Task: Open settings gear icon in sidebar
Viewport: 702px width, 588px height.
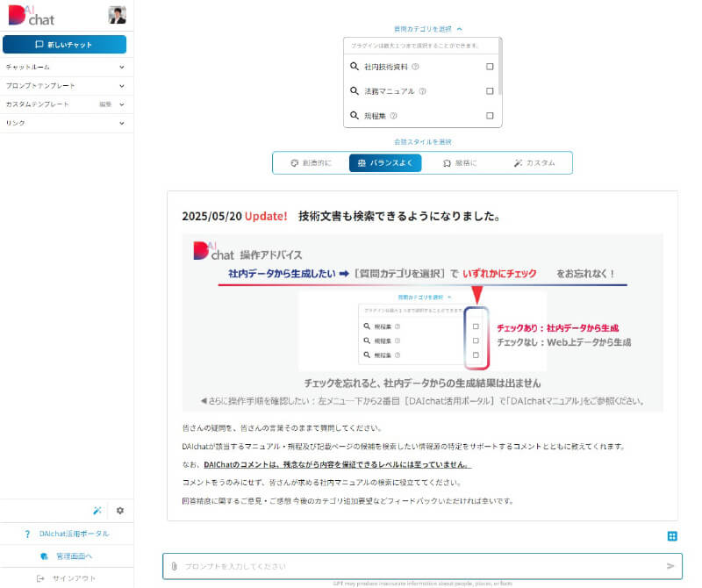Action: [x=120, y=510]
